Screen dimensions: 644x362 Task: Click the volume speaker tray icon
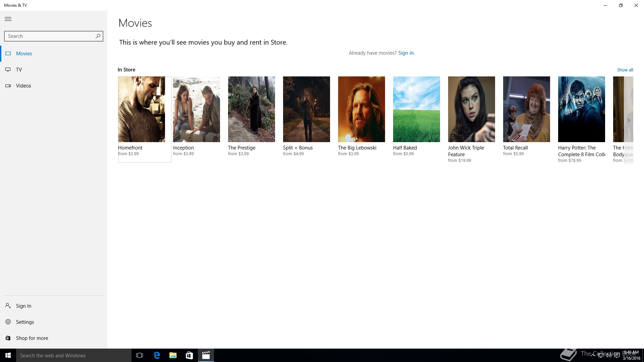click(x=609, y=356)
